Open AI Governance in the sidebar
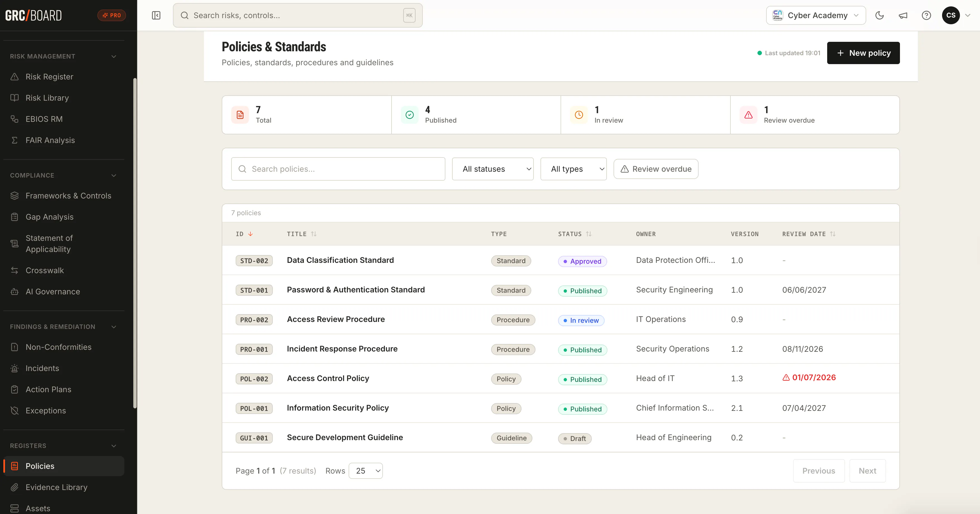Image resolution: width=980 pixels, height=514 pixels. click(x=64, y=292)
